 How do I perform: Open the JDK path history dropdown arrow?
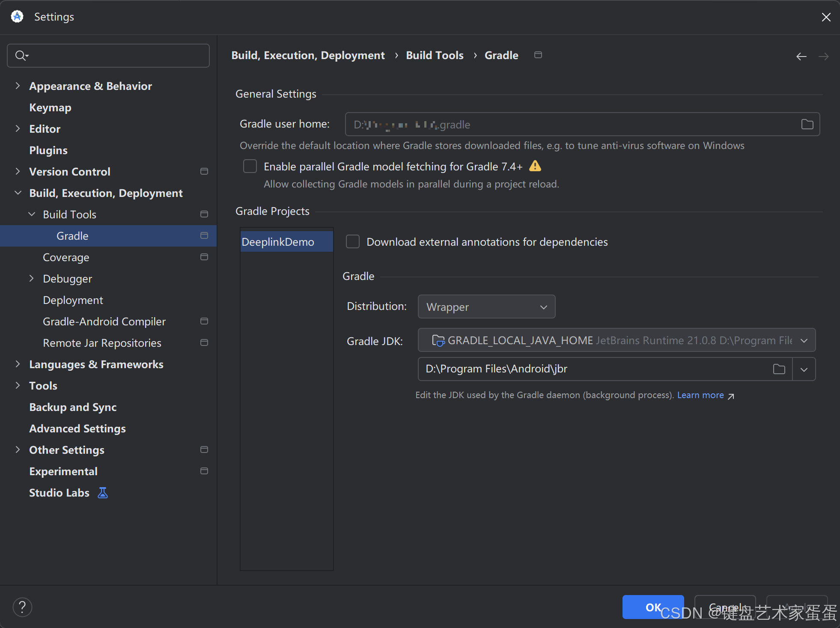(x=804, y=369)
